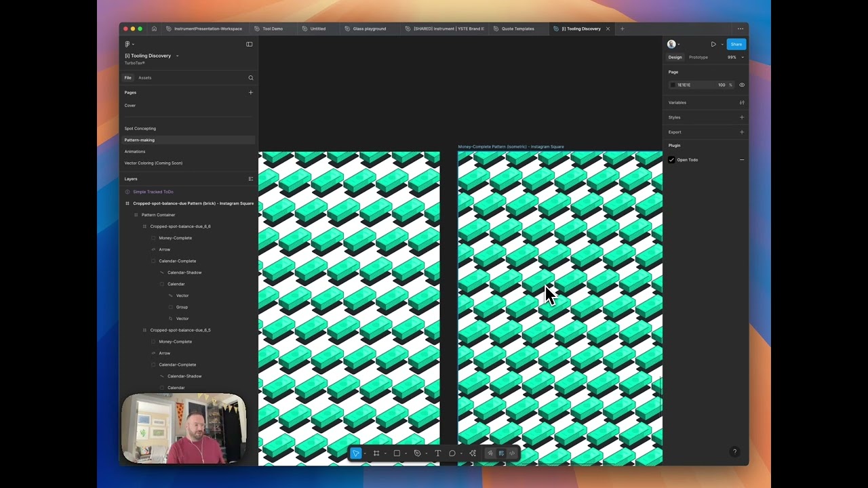Switch to the Assets tab

point(145,78)
